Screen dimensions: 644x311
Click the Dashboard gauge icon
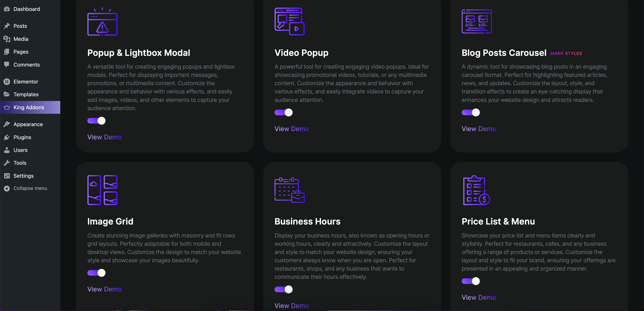[x=7, y=9]
